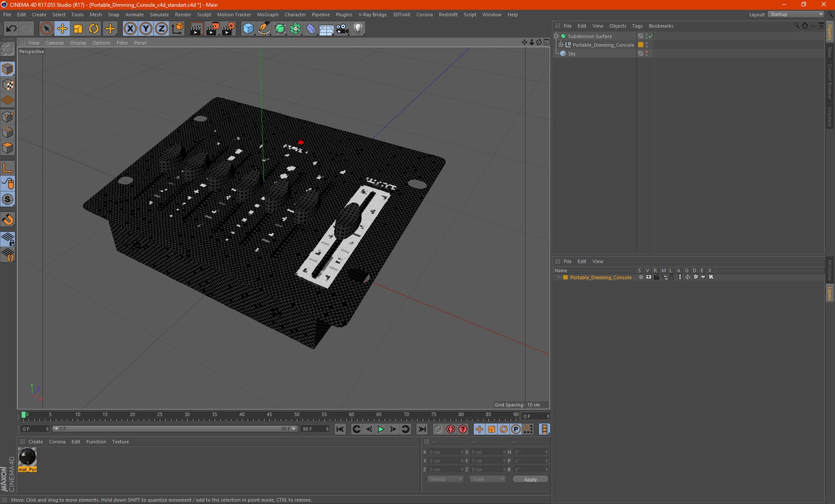Image resolution: width=835 pixels, height=504 pixels.
Task: Toggle Subdivision Surface enable checkmark
Action: click(x=651, y=36)
